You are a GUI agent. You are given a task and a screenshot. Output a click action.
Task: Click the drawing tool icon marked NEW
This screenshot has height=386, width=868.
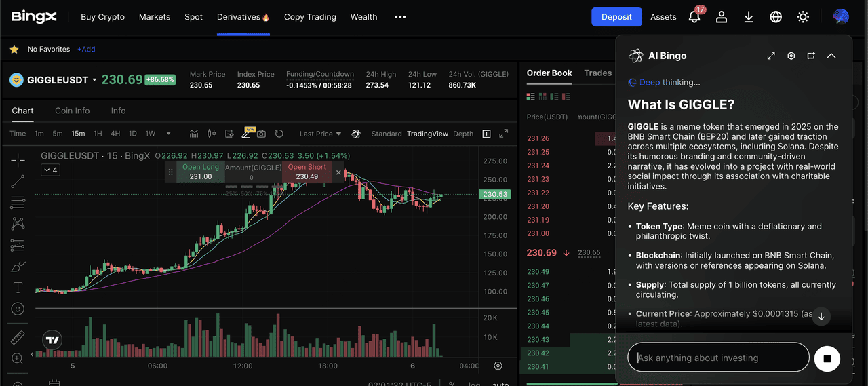point(247,133)
